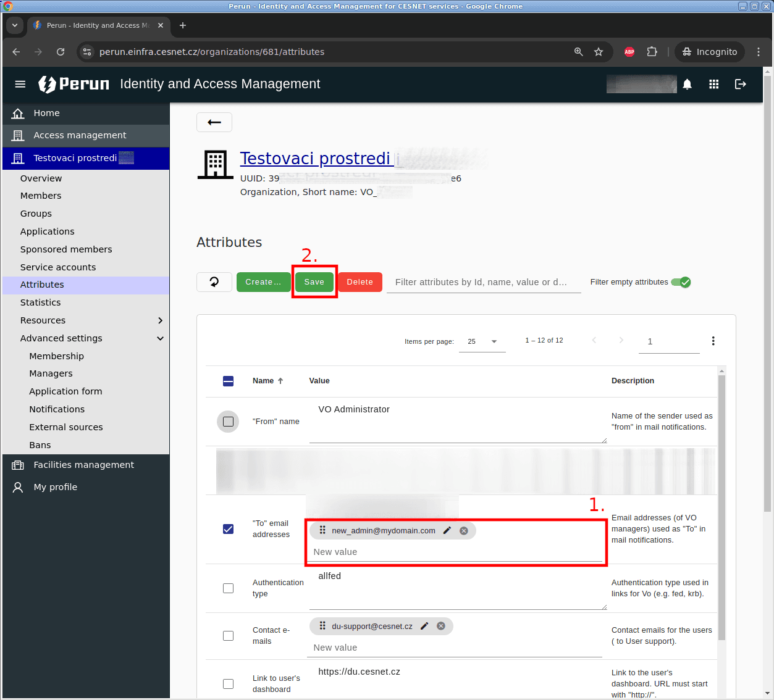This screenshot has width=774, height=700.
Task: Open Members in the sidebar
Action: pos(41,196)
